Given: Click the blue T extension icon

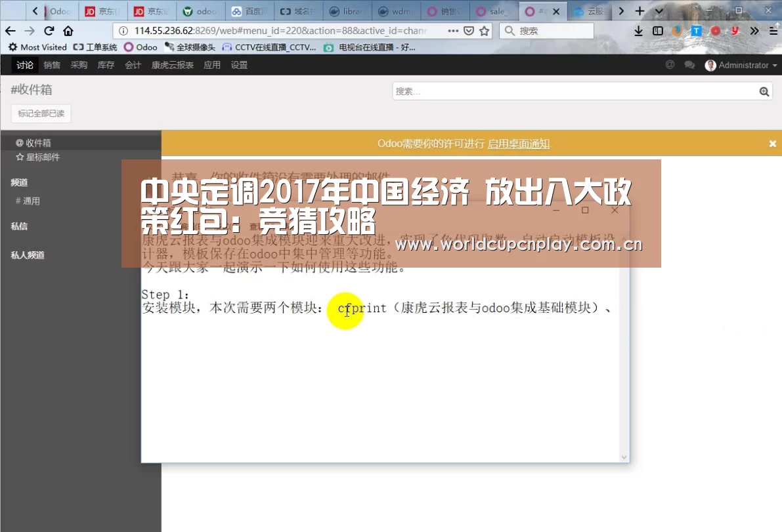Looking at the screenshot, I should (696, 31).
